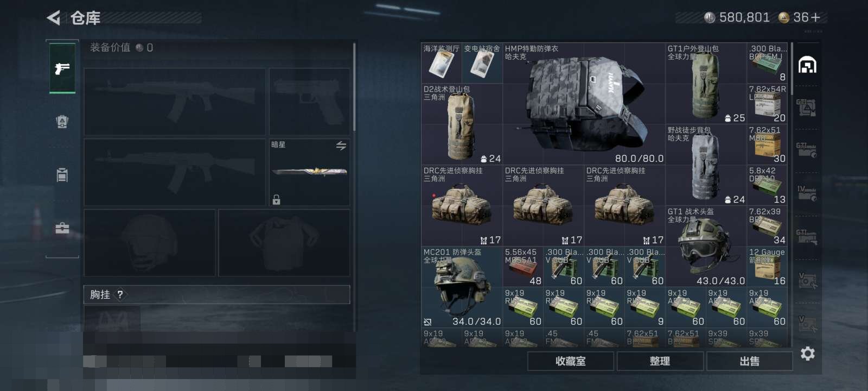Select the GT1 战术头盔 helmet item

[706, 247]
